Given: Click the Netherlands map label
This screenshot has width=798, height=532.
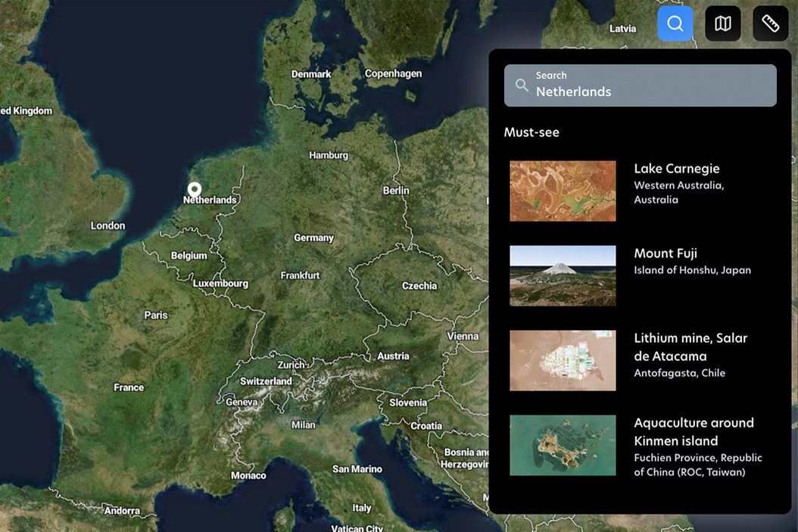Looking at the screenshot, I should [210, 200].
